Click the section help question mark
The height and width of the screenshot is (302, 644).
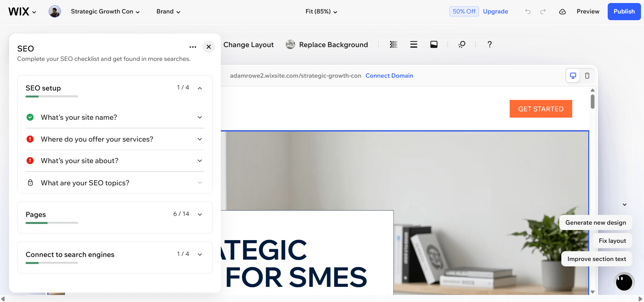[x=489, y=44]
